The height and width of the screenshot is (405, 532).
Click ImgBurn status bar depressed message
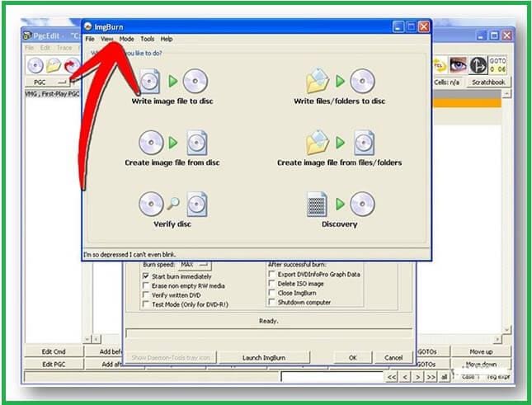click(129, 254)
